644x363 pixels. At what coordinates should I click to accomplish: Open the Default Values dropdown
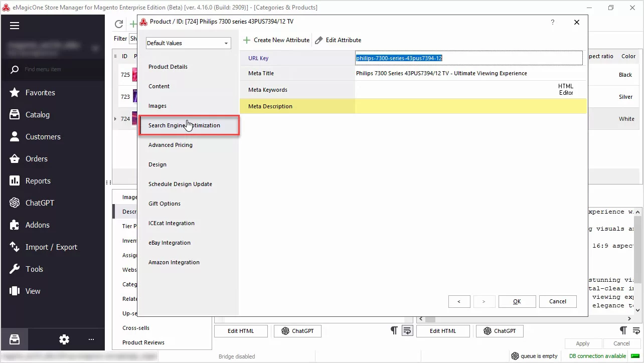tap(189, 43)
